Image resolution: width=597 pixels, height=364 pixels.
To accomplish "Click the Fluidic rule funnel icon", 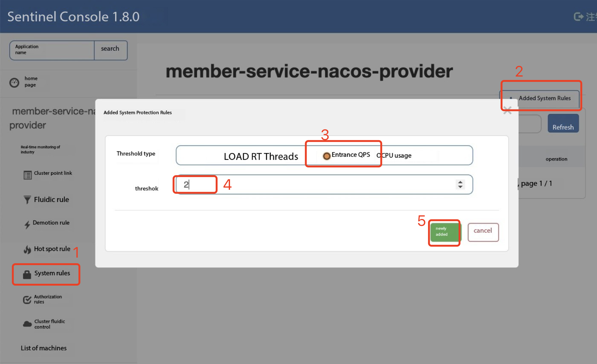I will pyautogui.click(x=27, y=199).
